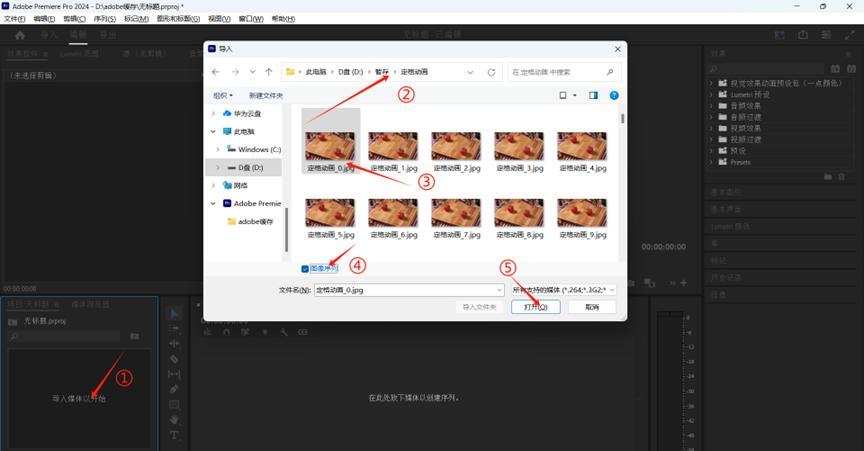This screenshot has width=864, height=451.
Task: Click the navigation pane scrollbar
Action: tap(286, 229)
